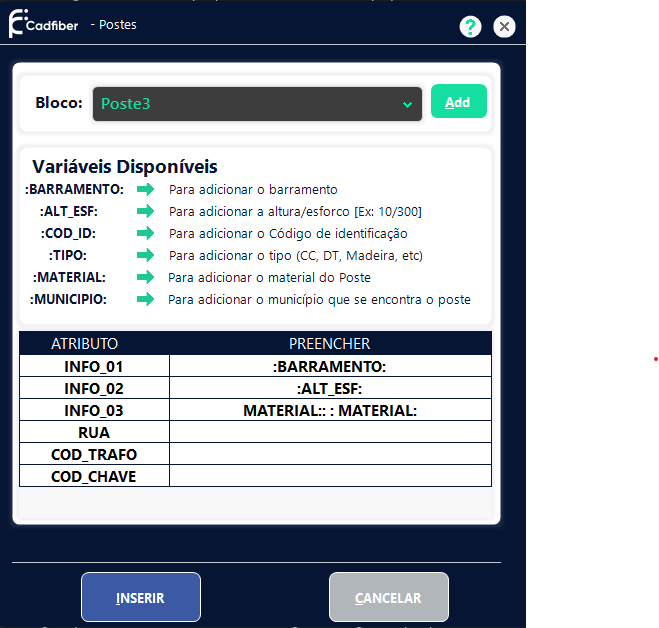Click the empty COD_CHAVE fill-in cell

tap(330, 477)
